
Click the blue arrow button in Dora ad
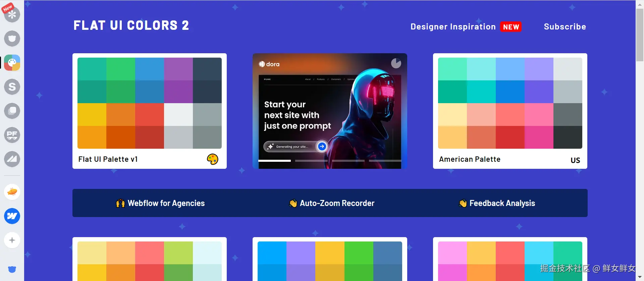pyautogui.click(x=322, y=146)
